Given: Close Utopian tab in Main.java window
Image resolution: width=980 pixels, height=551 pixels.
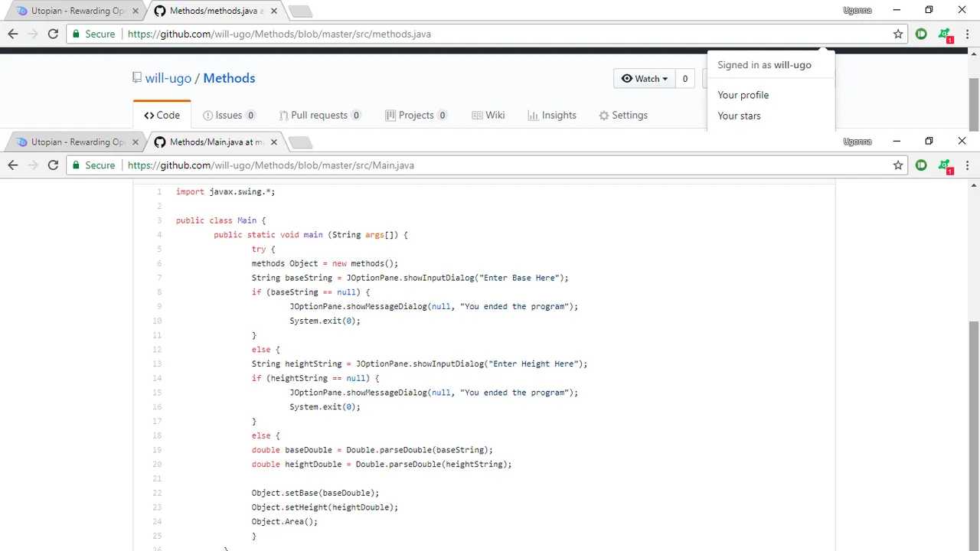Looking at the screenshot, I should 136,142.
